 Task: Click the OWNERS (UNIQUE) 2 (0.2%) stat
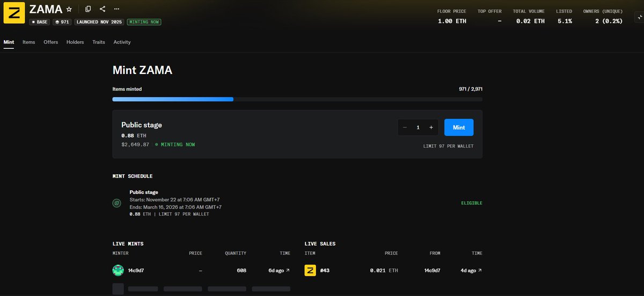(x=603, y=16)
